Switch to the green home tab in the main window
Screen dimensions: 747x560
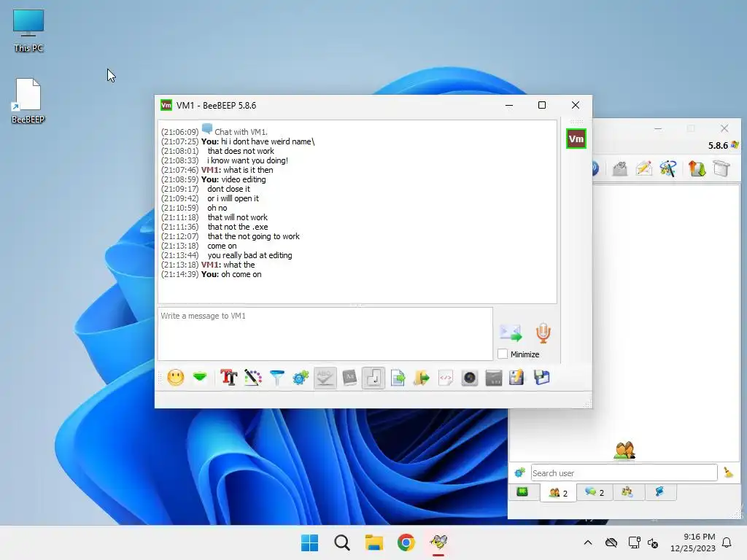coord(522,492)
